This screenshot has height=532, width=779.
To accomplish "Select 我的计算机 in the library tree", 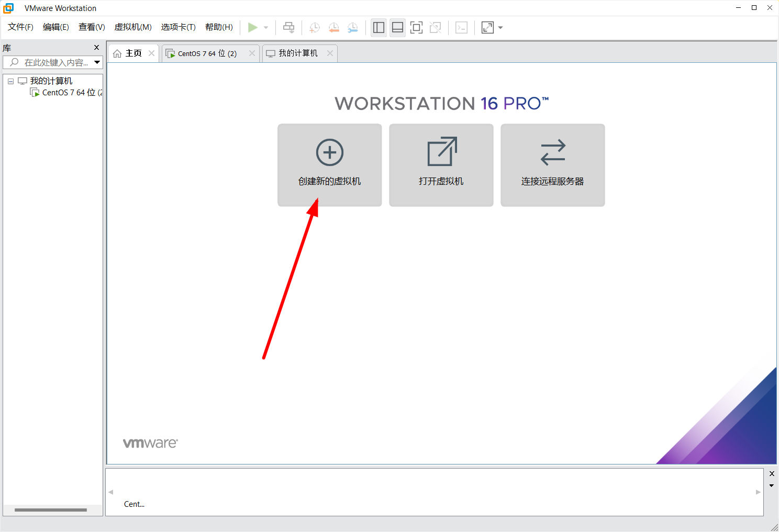I will [x=51, y=81].
